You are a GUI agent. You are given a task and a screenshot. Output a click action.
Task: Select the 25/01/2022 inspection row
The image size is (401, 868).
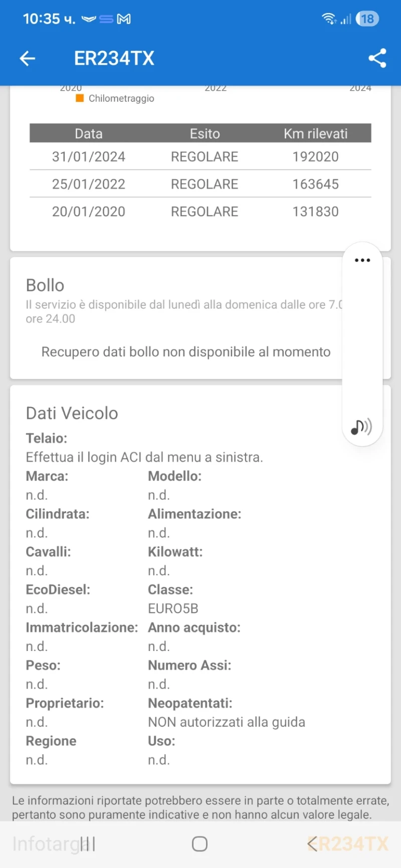click(200, 184)
